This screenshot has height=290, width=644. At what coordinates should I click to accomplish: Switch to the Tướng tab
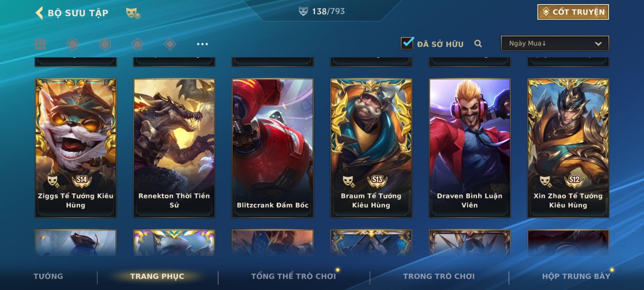48,276
